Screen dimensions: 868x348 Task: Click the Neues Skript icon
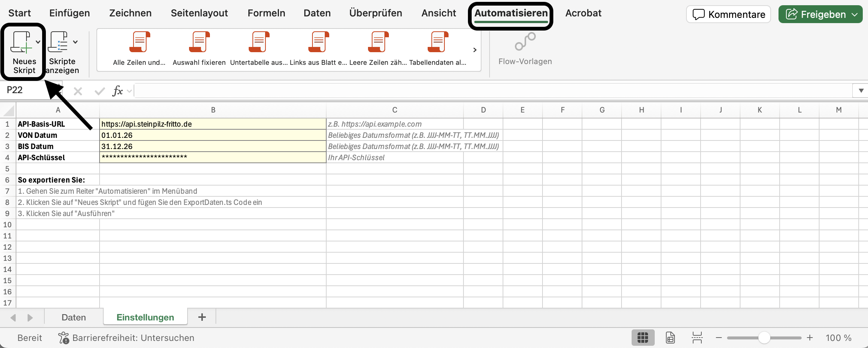click(21, 43)
